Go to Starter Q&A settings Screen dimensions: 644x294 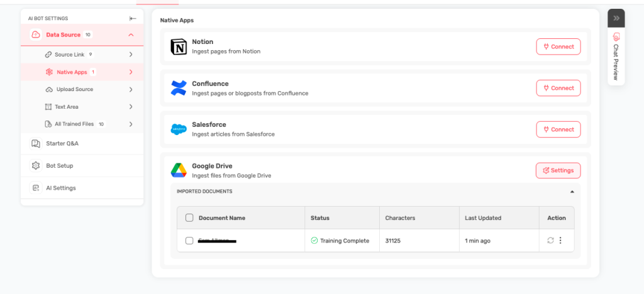coord(82,143)
